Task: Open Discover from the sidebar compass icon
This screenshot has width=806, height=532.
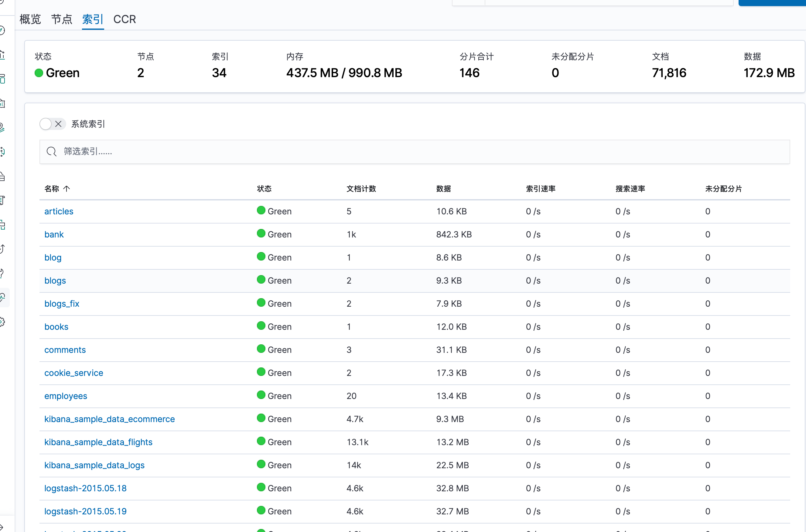Action: point(2,31)
